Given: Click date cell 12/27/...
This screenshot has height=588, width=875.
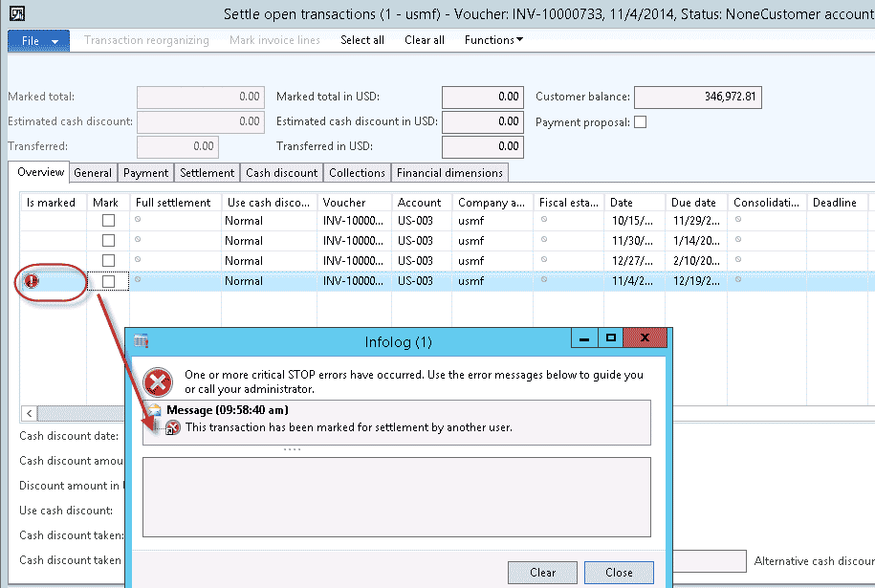Looking at the screenshot, I should [634, 260].
